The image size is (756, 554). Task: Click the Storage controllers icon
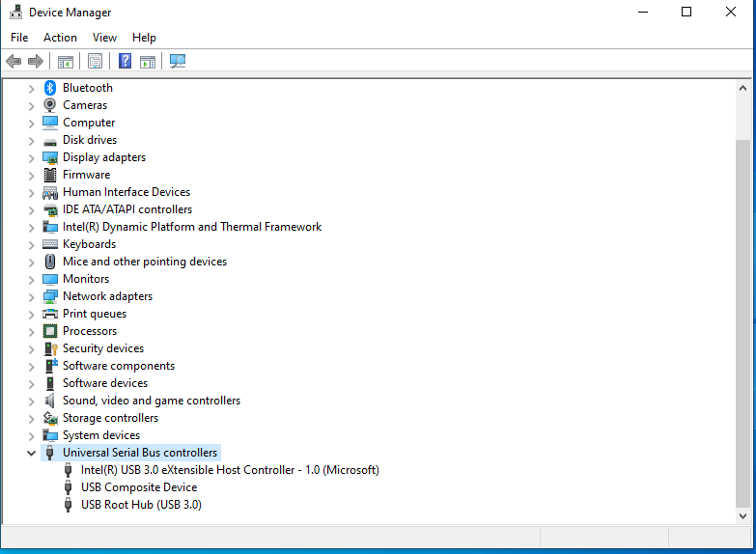click(50, 418)
